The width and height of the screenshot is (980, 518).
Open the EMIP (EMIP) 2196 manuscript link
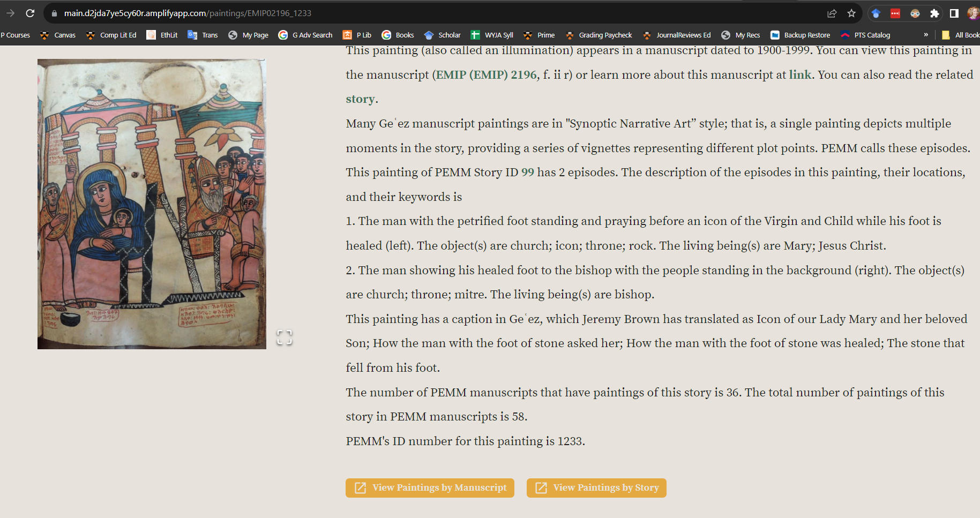pos(484,74)
